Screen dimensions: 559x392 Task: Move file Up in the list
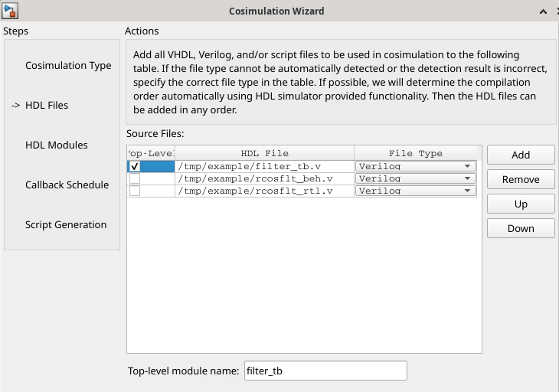pyautogui.click(x=521, y=204)
